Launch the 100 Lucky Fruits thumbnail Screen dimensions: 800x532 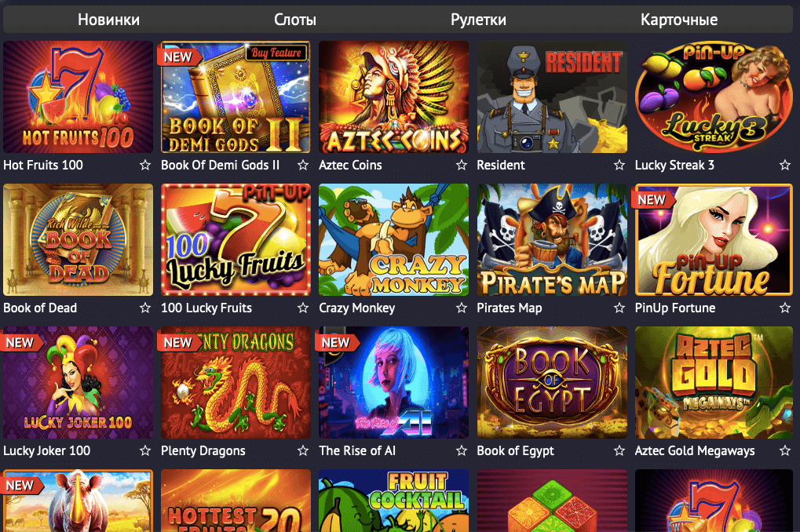click(x=236, y=240)
